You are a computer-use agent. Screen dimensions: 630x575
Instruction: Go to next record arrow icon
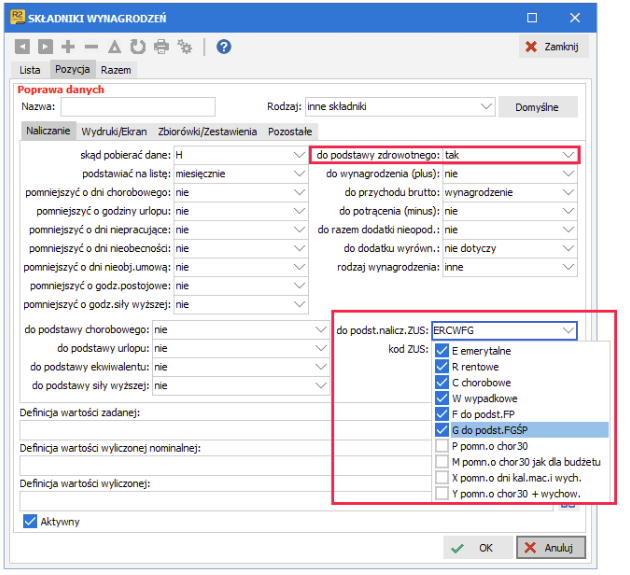click(45, 47)
